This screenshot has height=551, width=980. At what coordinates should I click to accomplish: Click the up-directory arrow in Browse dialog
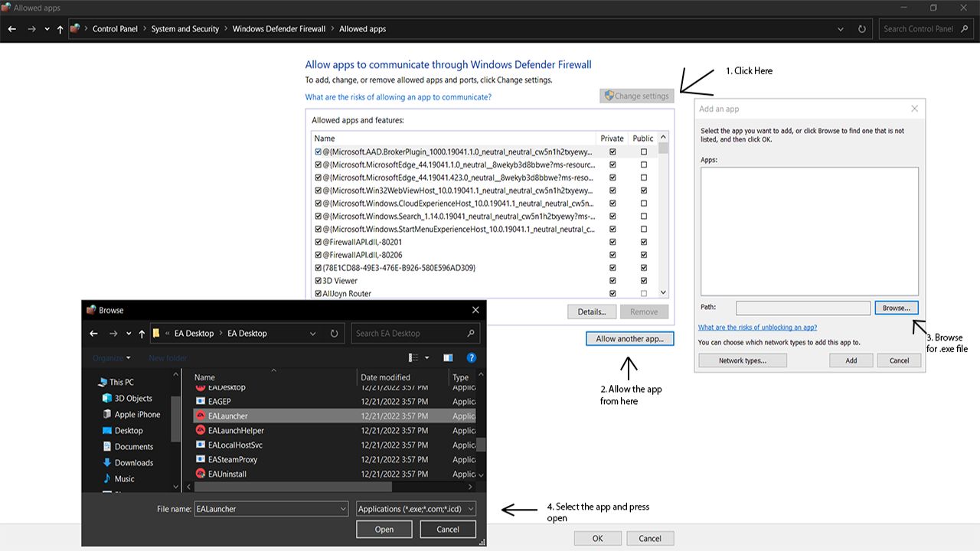click(142, 334)
